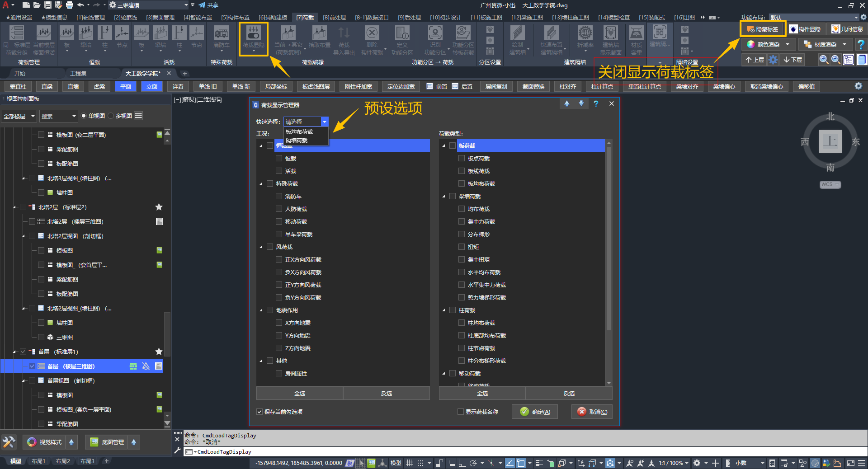
Task: Tick the 柱均布荷载 checkbox
Action: pyautogui.click(x=462, y=323)
